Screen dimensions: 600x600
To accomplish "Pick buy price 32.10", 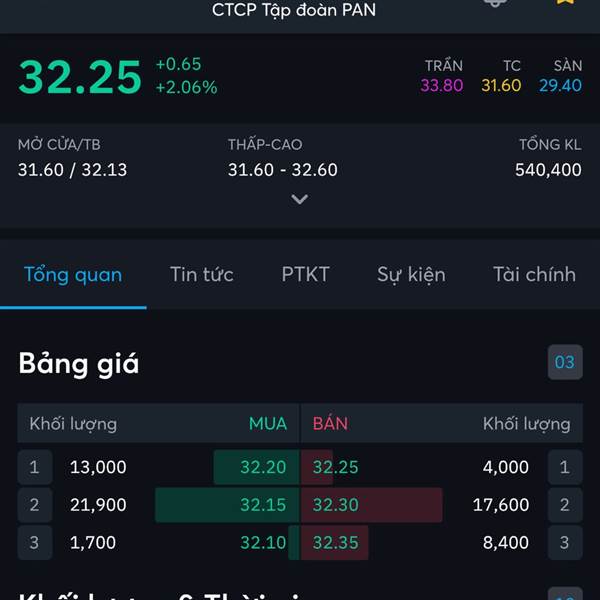I will click(x=263, y=542).
